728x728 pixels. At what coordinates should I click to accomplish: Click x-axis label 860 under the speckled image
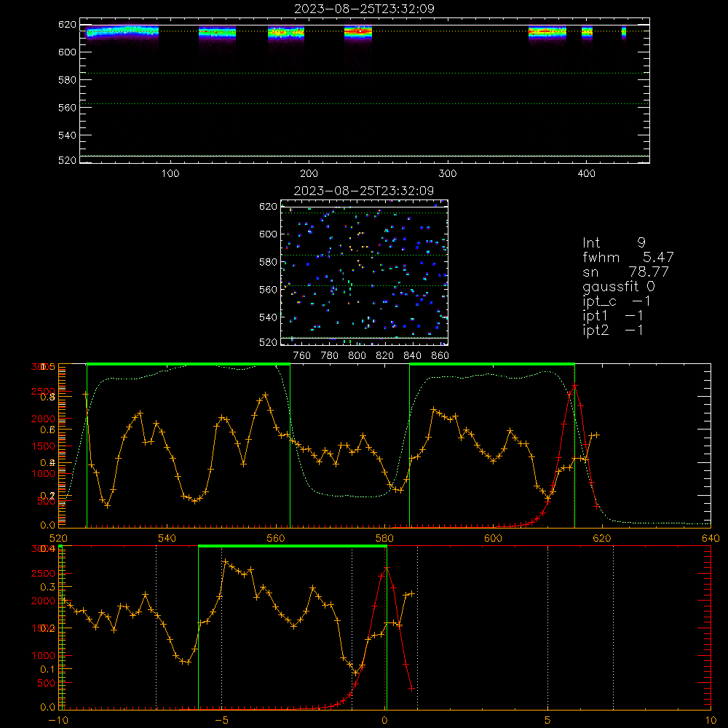[x=440, y=356]
